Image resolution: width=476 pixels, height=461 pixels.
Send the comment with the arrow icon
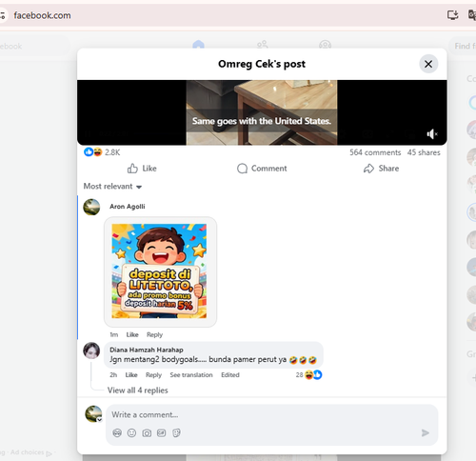point(426,432)
